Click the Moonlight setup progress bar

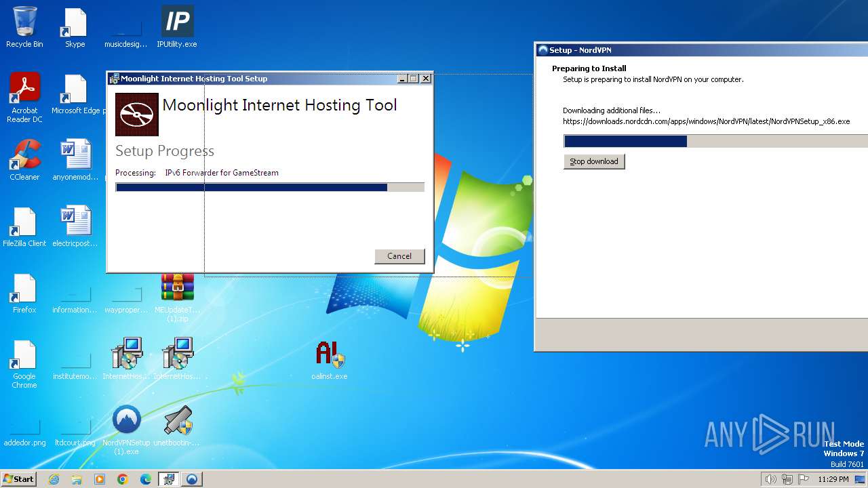point(270,188)
